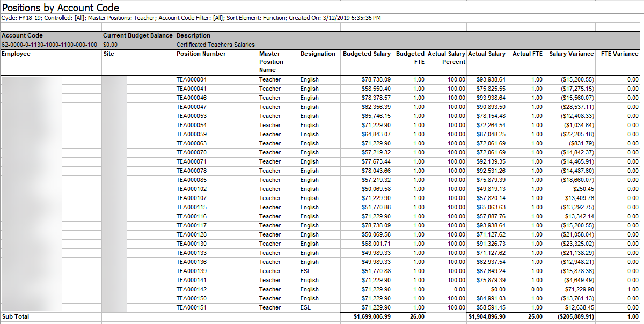Select salary variance subtotal ($205,889.91)
This screenshot has height=324, width=644.
575,317
